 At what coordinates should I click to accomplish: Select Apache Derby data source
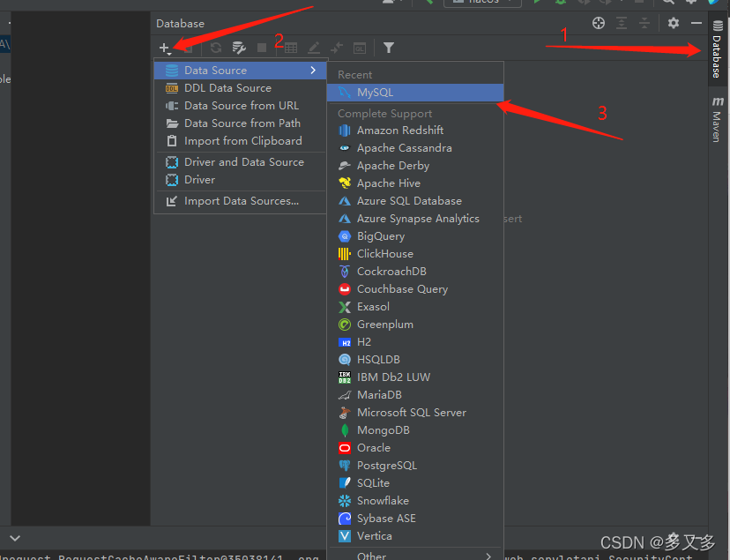coord(415,166)
